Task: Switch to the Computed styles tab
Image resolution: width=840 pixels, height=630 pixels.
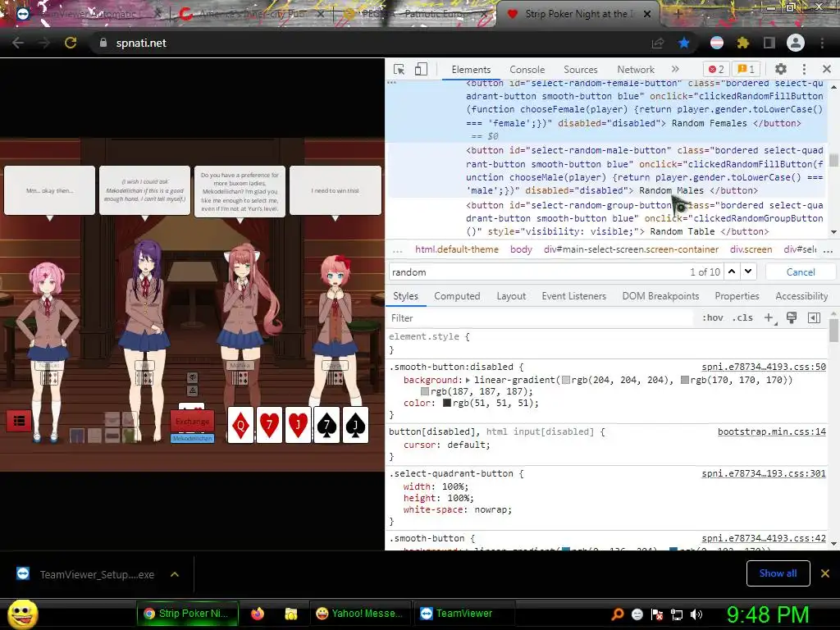Action: click(457, 296)
